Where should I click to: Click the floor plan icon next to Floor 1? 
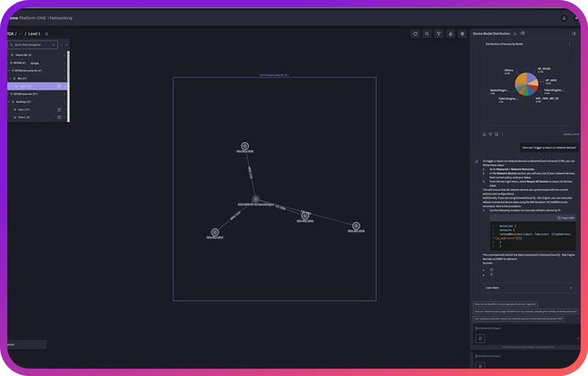click(x=59, y=110)
